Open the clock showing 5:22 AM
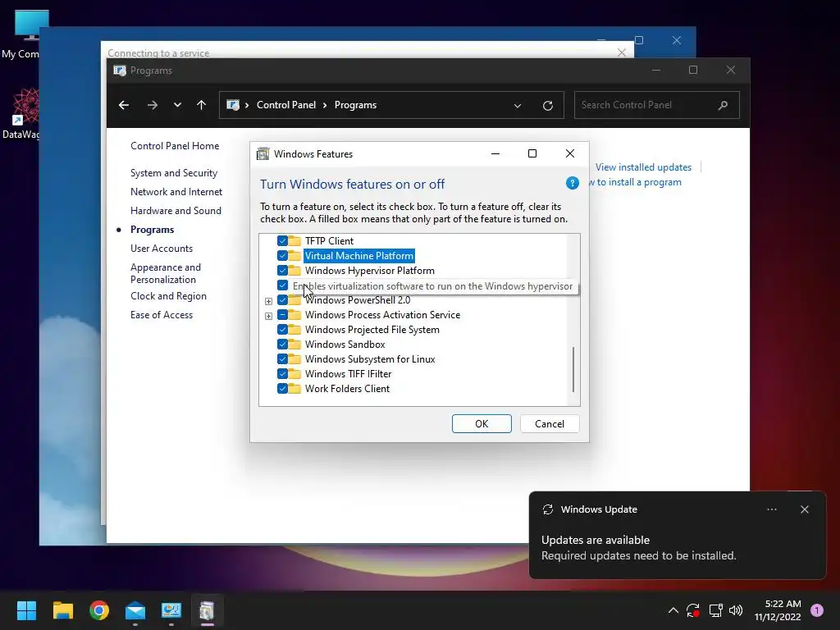 (x=778, y=610)
